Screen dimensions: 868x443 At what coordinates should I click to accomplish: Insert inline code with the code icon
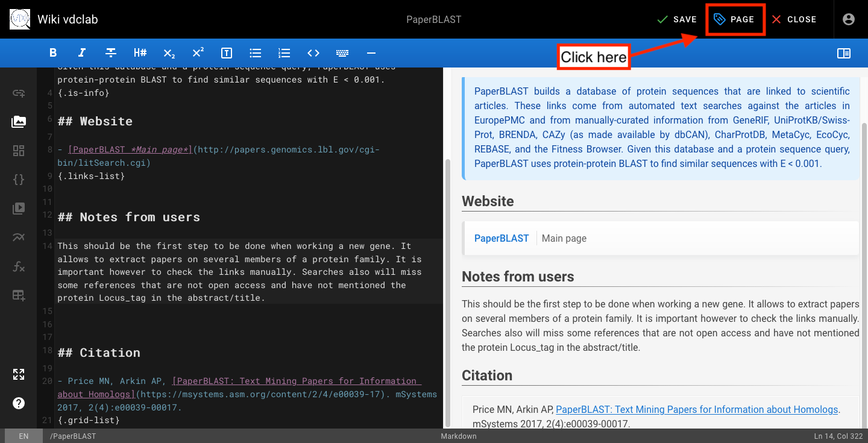(x=313, y=53)
